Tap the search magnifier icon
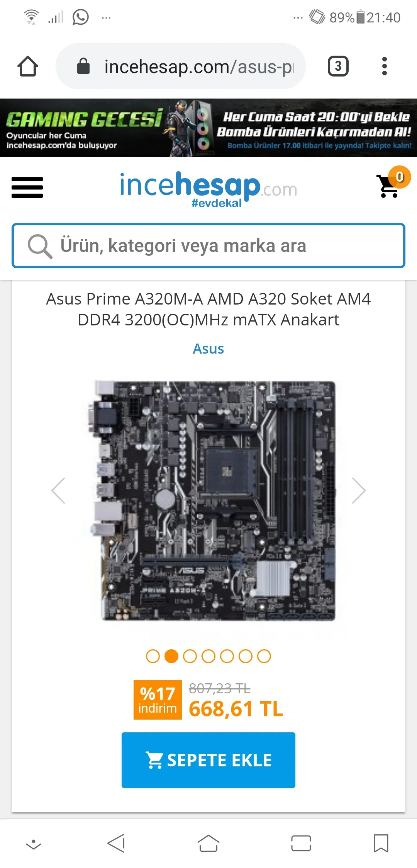417x868 pixels. tap(40, 246)
